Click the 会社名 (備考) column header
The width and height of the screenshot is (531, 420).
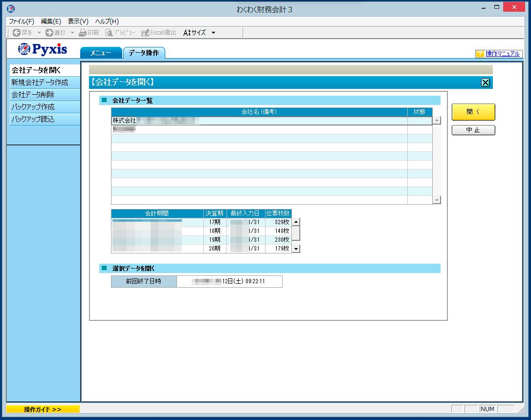(259, 112)
